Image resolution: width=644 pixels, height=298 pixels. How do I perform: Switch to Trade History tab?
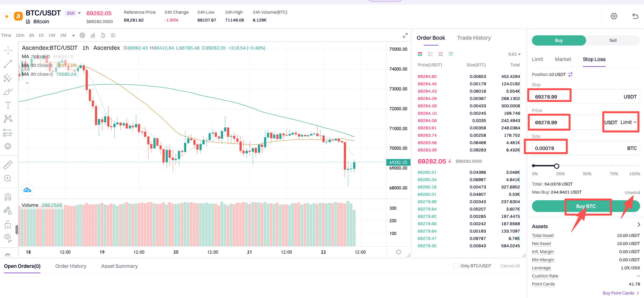(474, 38)
